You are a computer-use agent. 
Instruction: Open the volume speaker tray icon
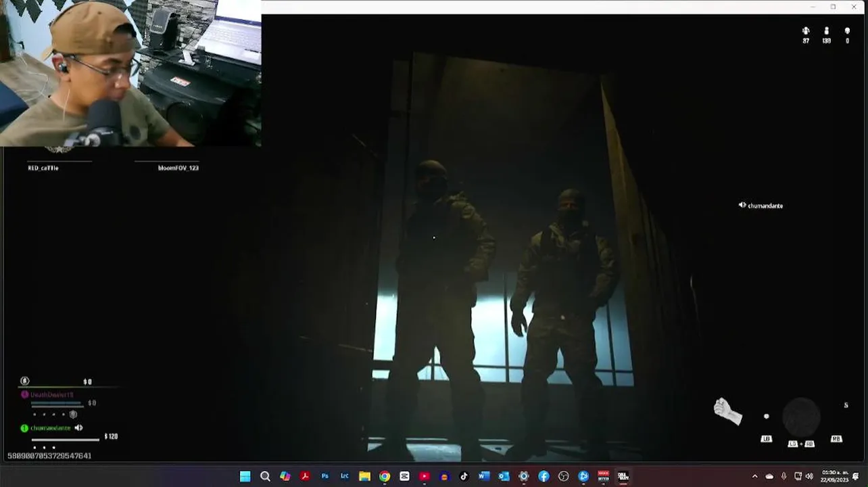[809, 476]
